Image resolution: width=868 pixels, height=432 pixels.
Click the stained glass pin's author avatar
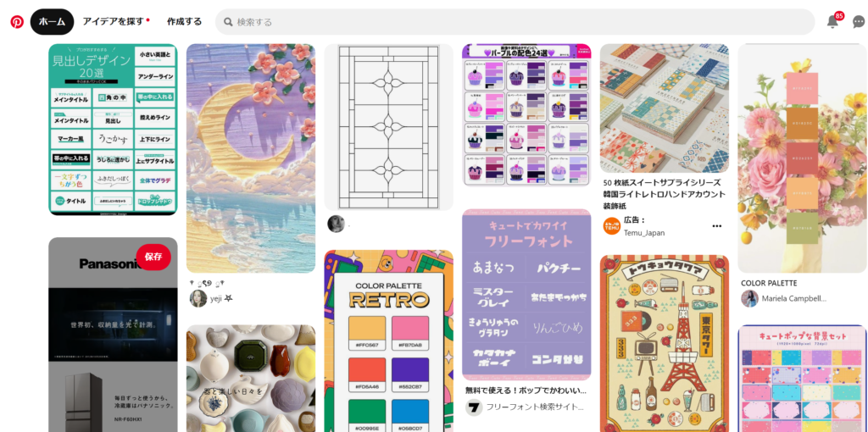pos(336,224)
